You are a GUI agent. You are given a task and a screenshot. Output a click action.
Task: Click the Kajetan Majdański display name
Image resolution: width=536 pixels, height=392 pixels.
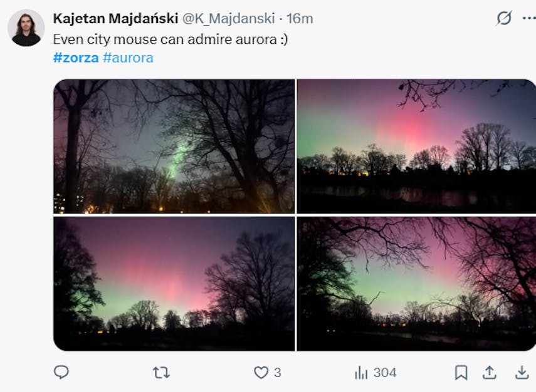coord(115,19)
